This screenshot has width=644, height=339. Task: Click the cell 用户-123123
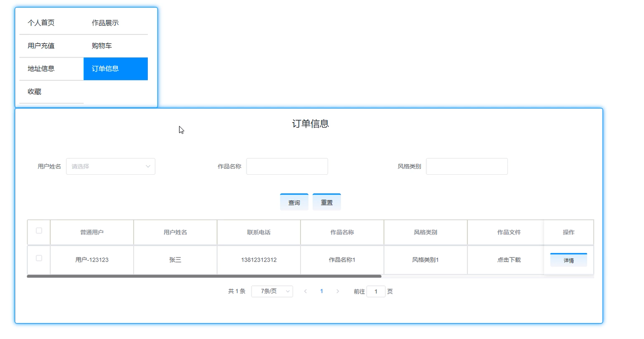pyautogui.click(x=92, y=260)
